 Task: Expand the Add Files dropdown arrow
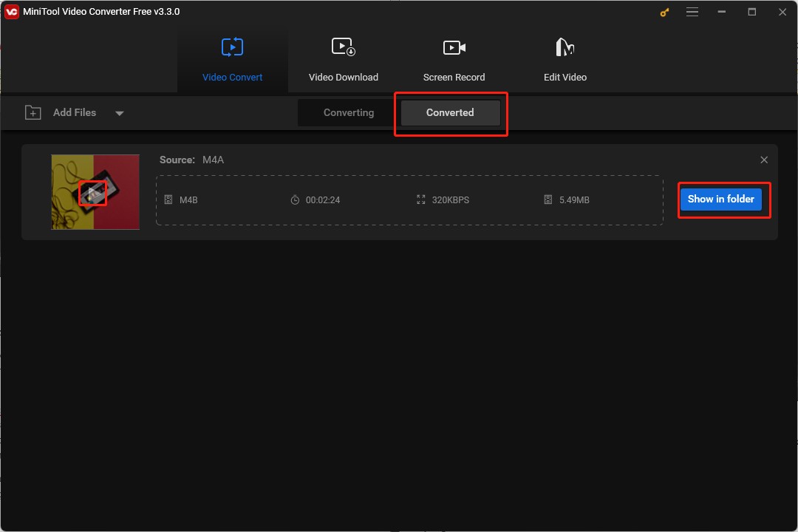[x=120, y=113]
